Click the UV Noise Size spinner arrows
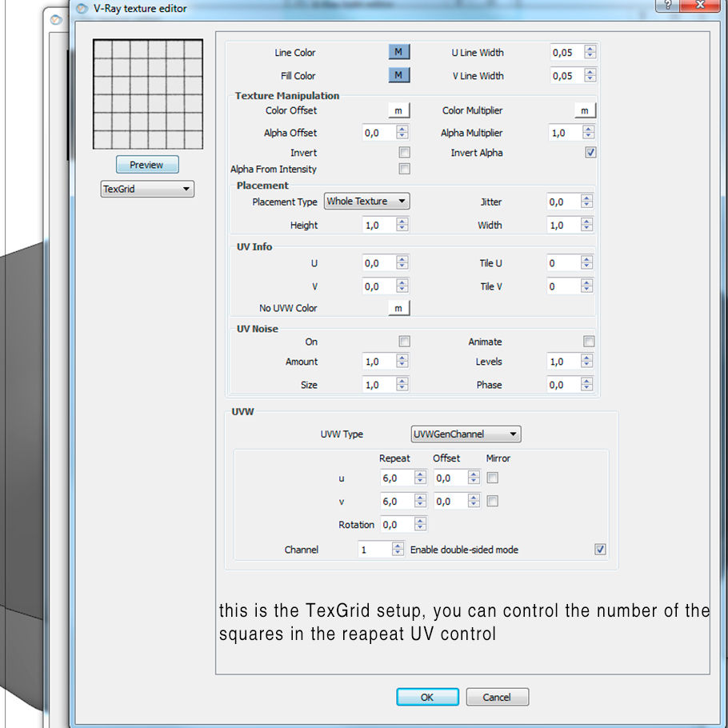The height and width of the screenshot is (728, 728). [402, 385]
